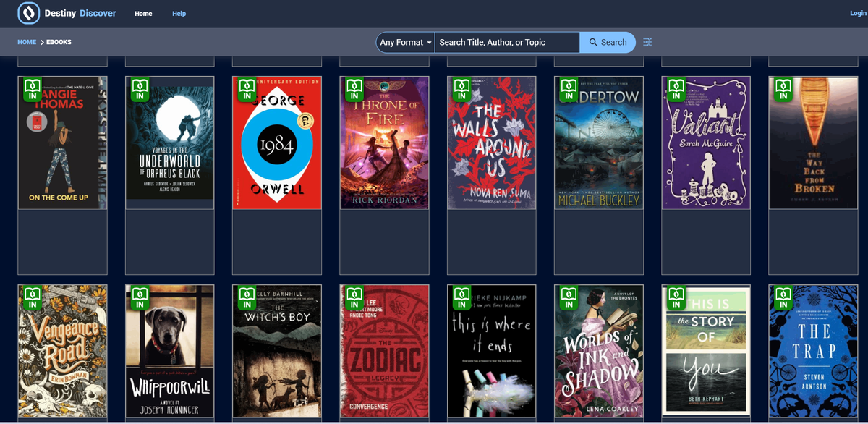Viewport: 868px width, 424px height.
Task: Click the Login link
Action: (858, 13)
